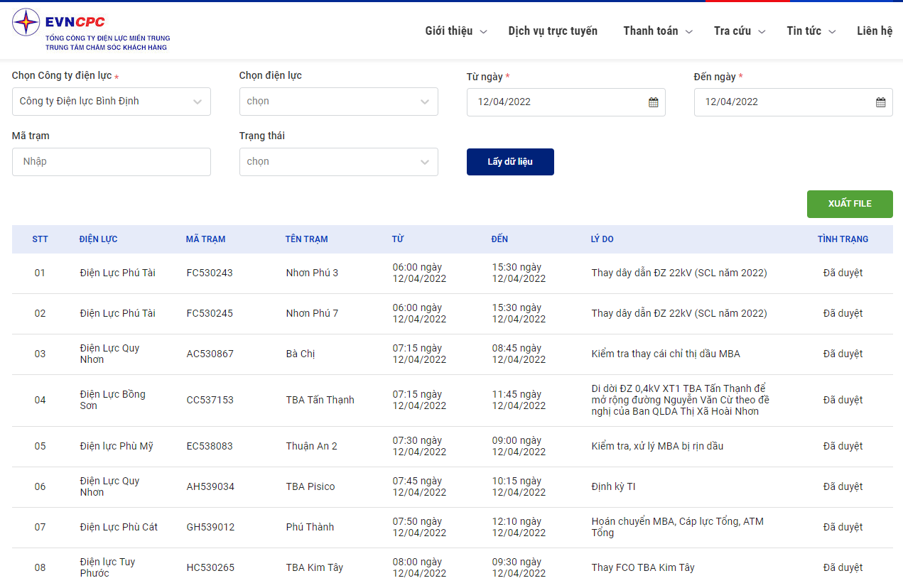
Task: Expand the Thanh toán menu chevron
Action: 688,32
